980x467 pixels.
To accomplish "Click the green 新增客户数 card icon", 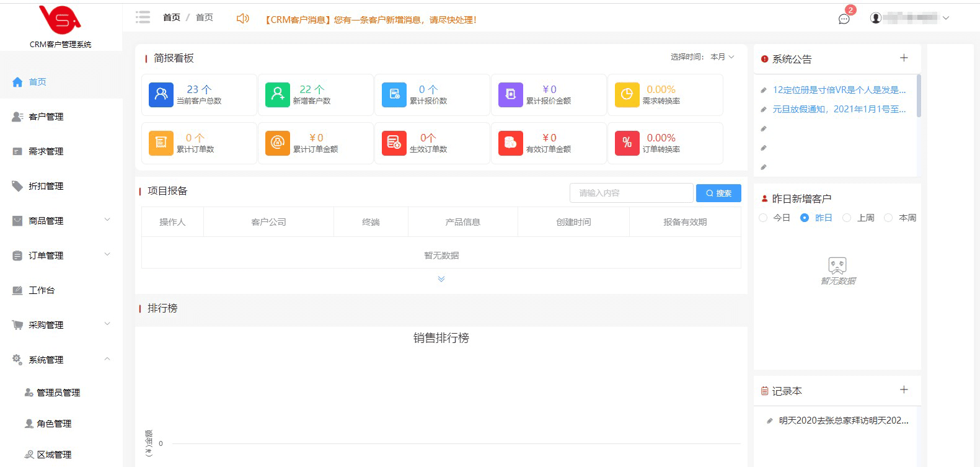I will pyautogui.click(x=278, y=95).
